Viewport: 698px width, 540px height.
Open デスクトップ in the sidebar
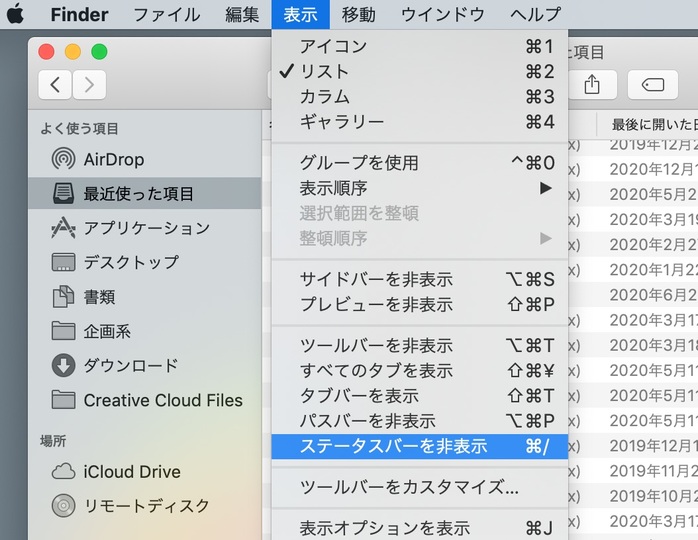pos(145,262)
